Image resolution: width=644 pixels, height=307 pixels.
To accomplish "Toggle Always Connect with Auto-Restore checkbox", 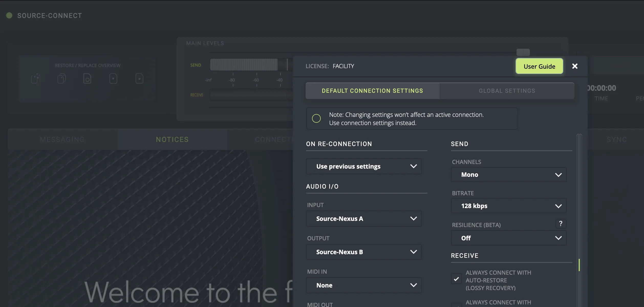I will click(456, 279).
